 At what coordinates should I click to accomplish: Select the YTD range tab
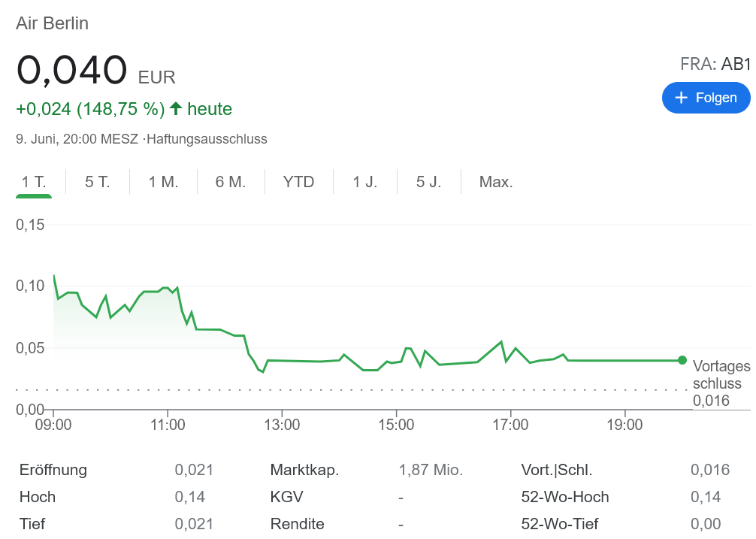[298, 182]
